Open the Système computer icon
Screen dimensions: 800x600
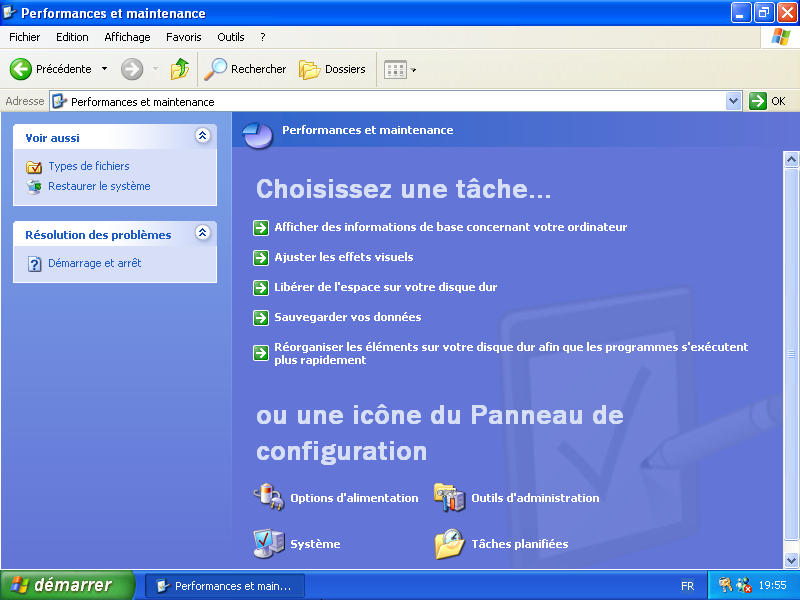tap(269, 543)
